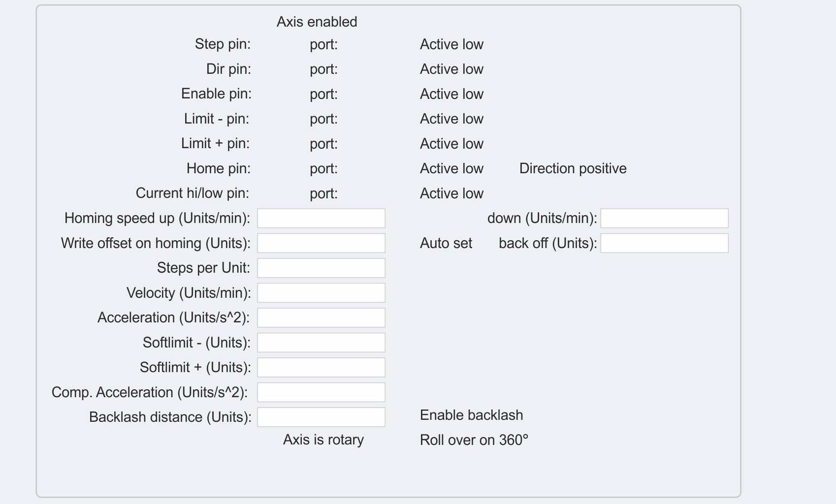Click the Softlimit + (Units) field
Viewport: 836px width, 504px height.
tap(321, 367)
